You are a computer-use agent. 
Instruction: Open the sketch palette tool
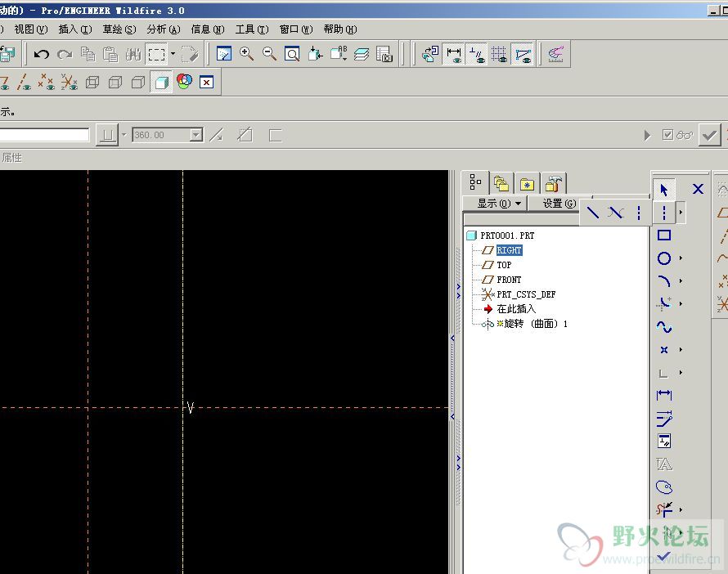pos(664,487)
